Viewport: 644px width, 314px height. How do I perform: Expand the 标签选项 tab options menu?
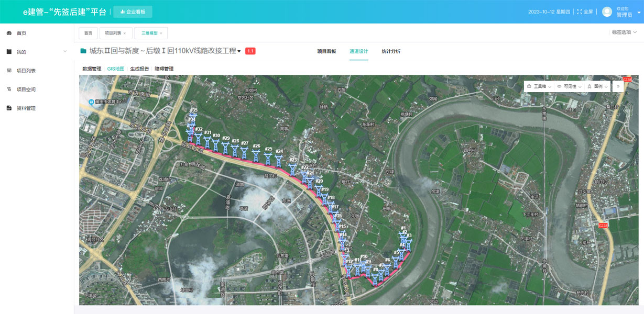click(624, 32)
